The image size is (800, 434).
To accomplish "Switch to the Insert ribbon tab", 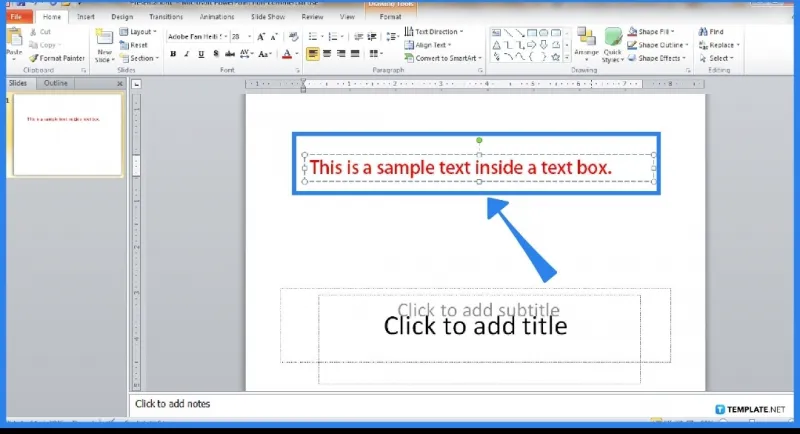I will coord(86,17).
